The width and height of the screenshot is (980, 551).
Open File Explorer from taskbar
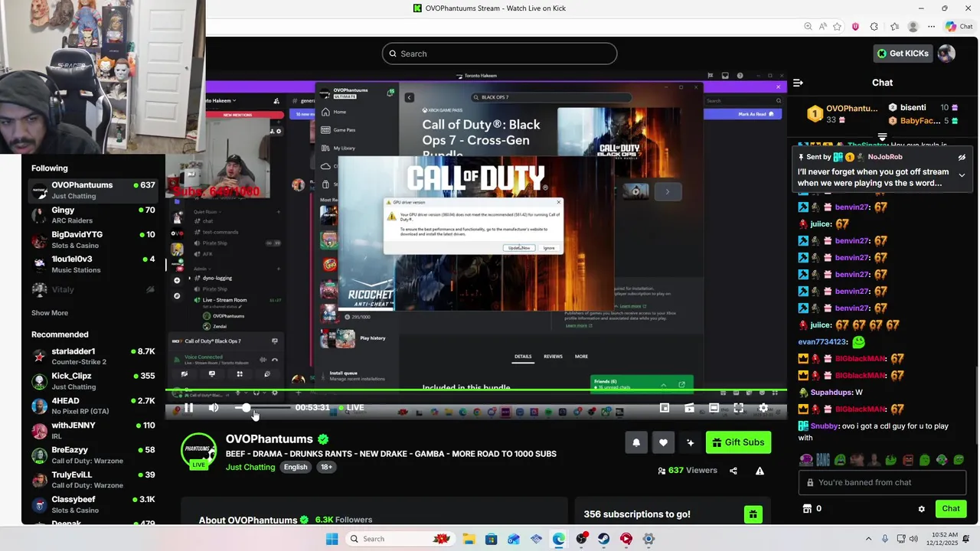click(x=469, y=539)
